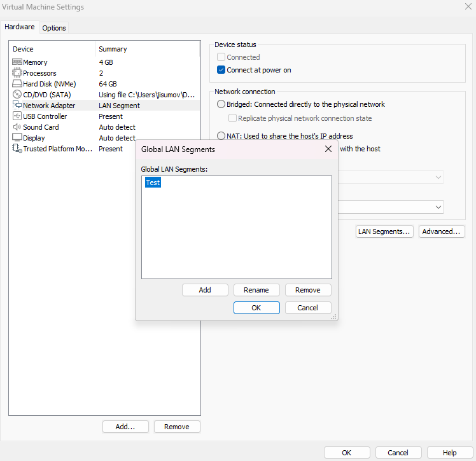
Task: Confirm Global LAN Segments with OK
Action: [x=256, y=308]
